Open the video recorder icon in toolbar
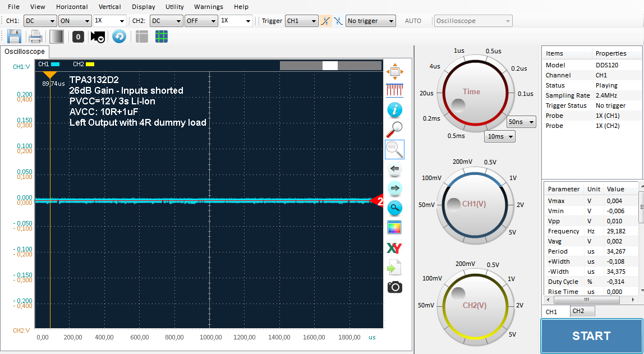The height and width of the screenshot is (354, 644). (98, 37)
